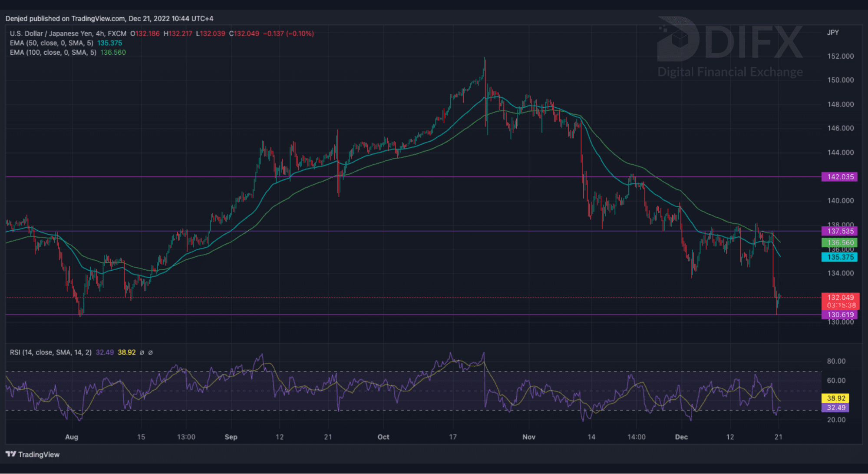Click the purple RSI value label 32.49 on axis
Image resolution: width=868 pixels, height=474 pixels.
[835, 408]
